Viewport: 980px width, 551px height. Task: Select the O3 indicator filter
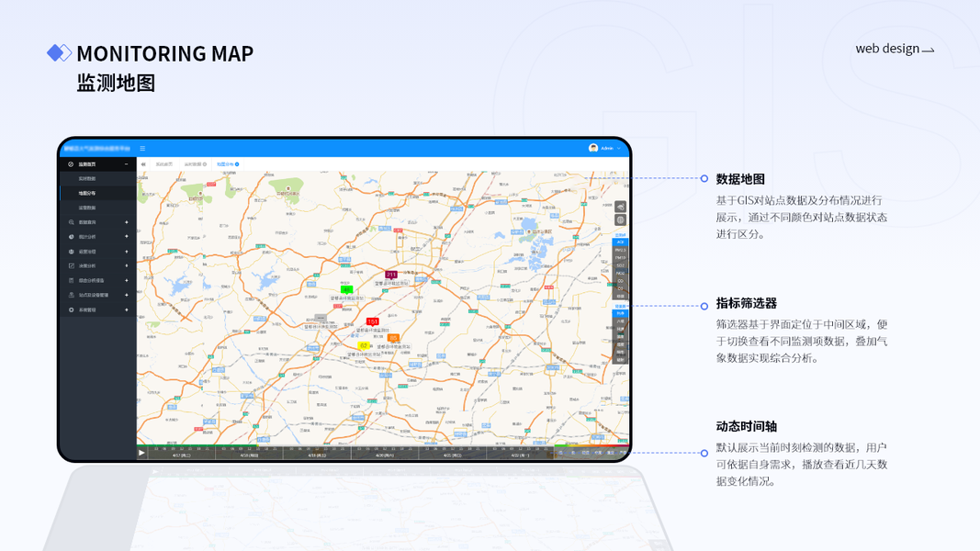[620, 288]
